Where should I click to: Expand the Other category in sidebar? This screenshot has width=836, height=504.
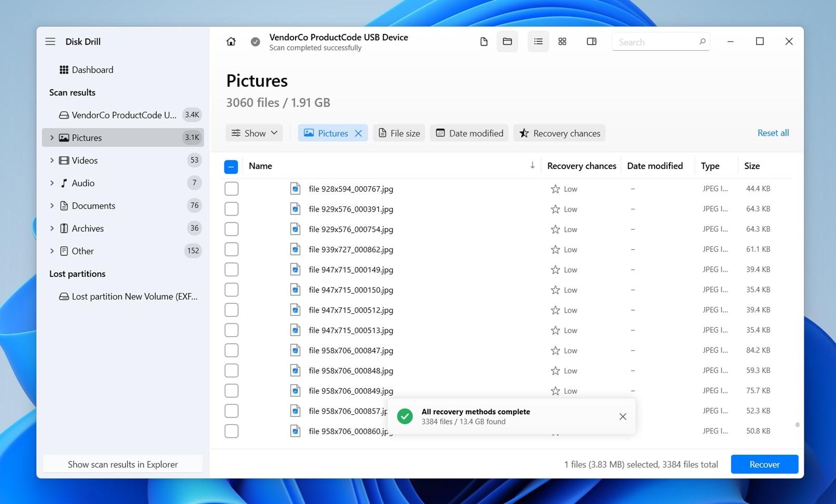52,251
